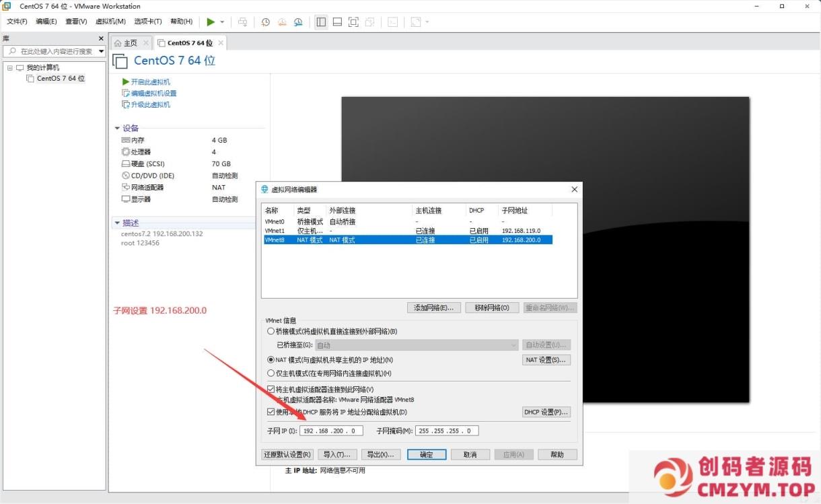821x504 pixels.
Task: Click the 显示器 device icon
Action: tap(125, 199)
